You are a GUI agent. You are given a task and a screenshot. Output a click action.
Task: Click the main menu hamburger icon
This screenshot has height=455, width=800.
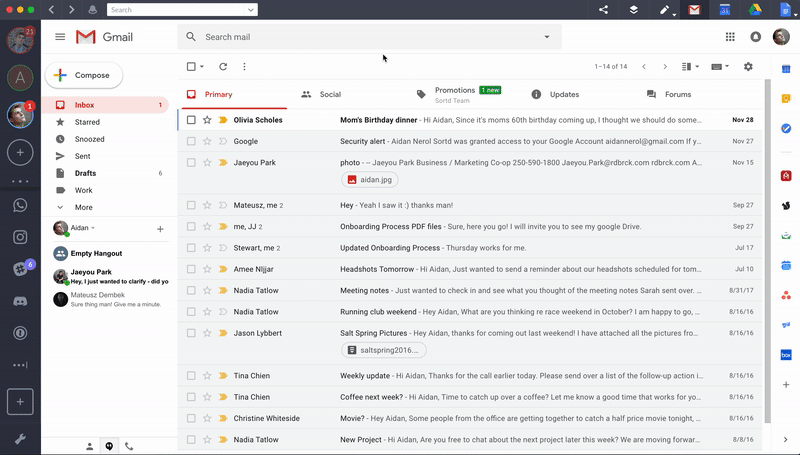click(x=60, y=37)
